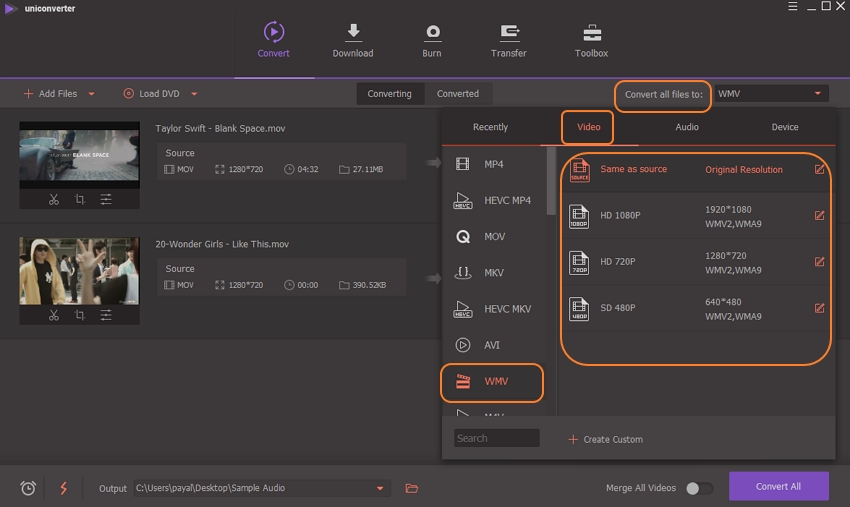The width and height of the screenshot is (850, 507).
Task: Open the Audio format tab
Action: click(687, 127)
